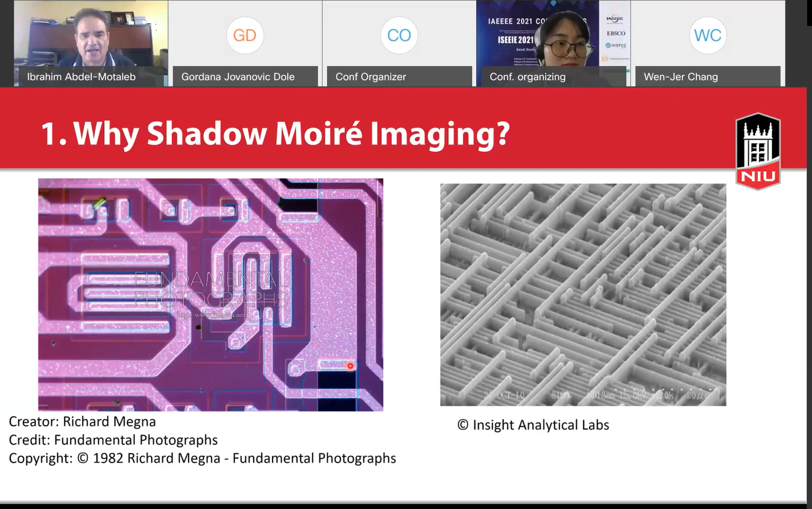812x509 pixels.
Task: Click the red laser pointer dot on the circuit image
Action: tap(350, 366)
